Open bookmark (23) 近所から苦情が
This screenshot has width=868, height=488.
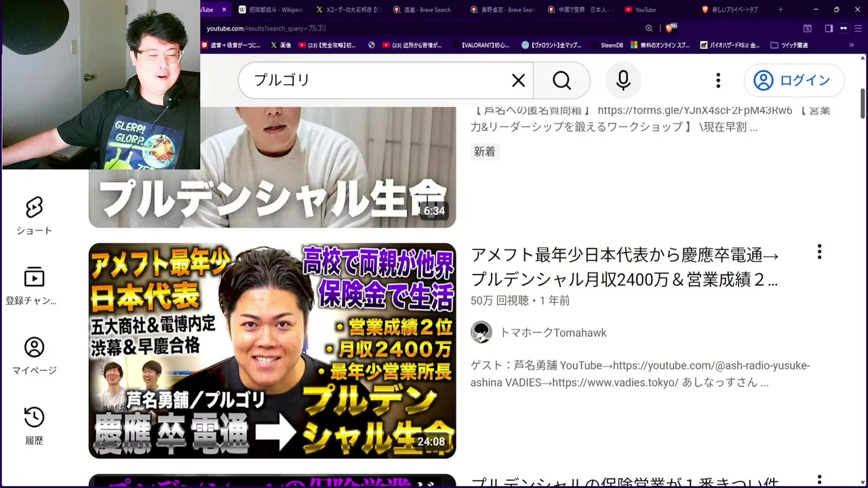412,45
